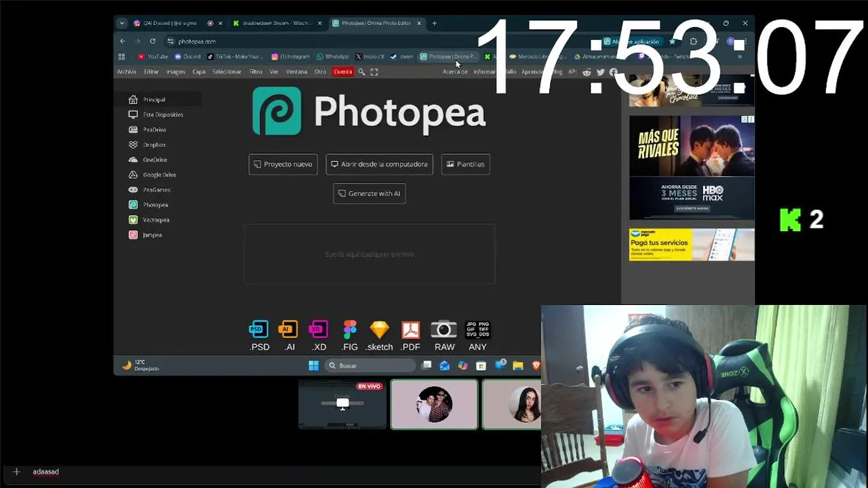Open the Windows Start menu
Image resolution: width=868 pixels, height=488 pixels.
coord(313,365)
